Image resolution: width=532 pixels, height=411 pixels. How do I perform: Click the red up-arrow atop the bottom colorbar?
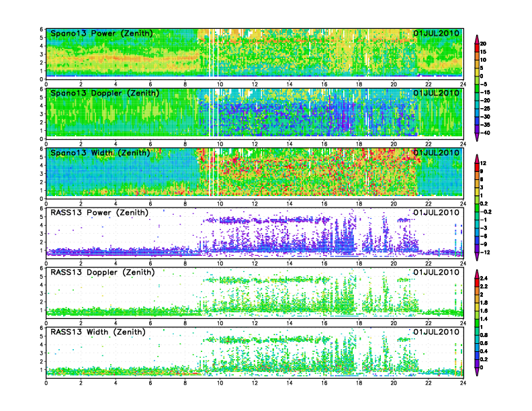click(476, 273)
